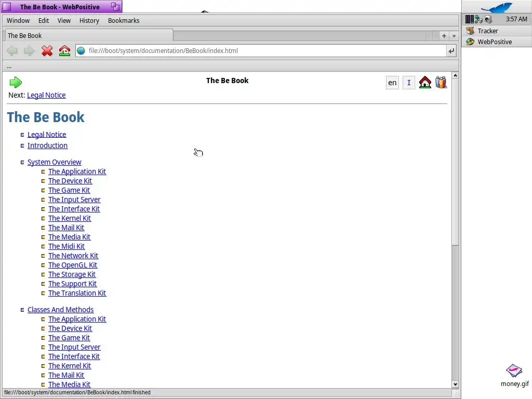Click the bookmark bar '...' overflow item
The width and height of the screenshot is (532, 399).
[x=9, y=66]
